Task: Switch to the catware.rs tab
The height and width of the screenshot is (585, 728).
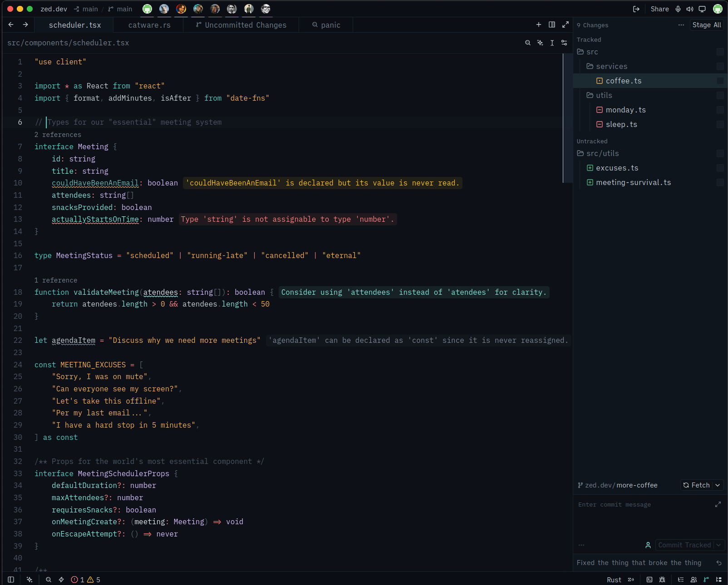Action: click(149, 25)
